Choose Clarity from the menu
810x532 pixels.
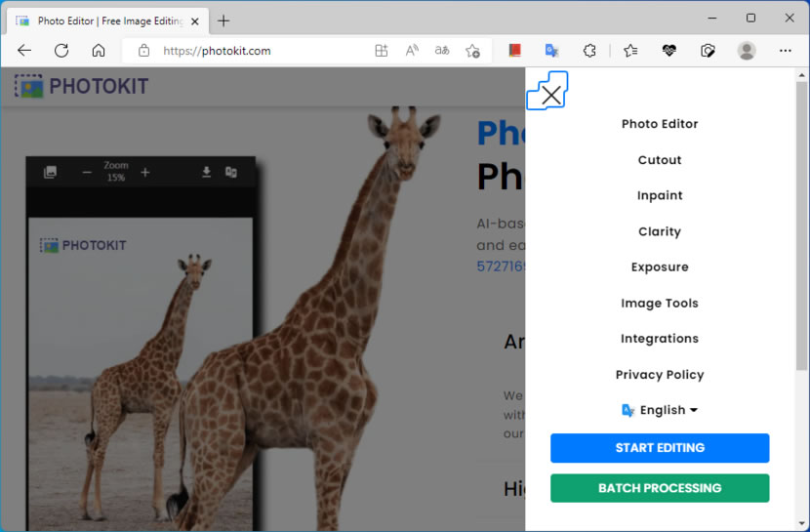coord(660,231)
